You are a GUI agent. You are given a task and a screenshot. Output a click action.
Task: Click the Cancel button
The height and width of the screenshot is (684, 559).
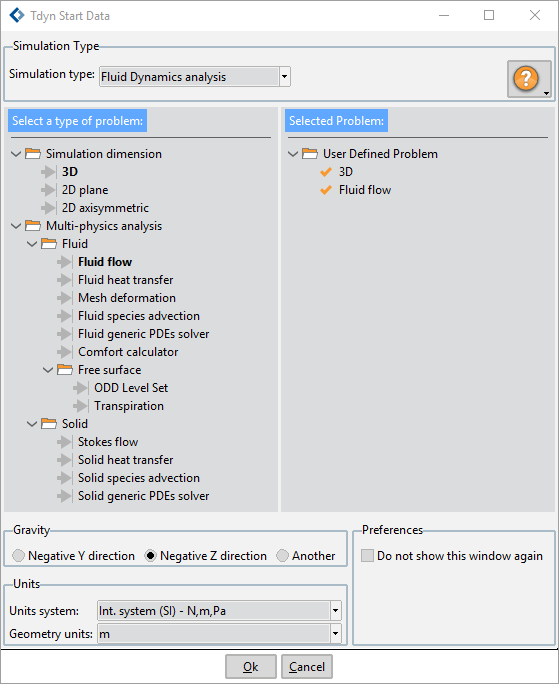click(307, 667)
